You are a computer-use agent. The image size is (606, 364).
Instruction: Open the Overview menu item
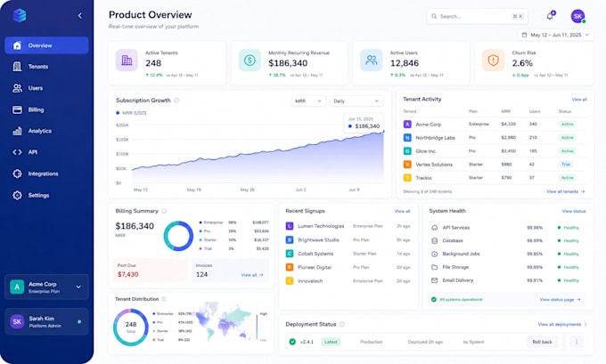click(x=46, y=45)
